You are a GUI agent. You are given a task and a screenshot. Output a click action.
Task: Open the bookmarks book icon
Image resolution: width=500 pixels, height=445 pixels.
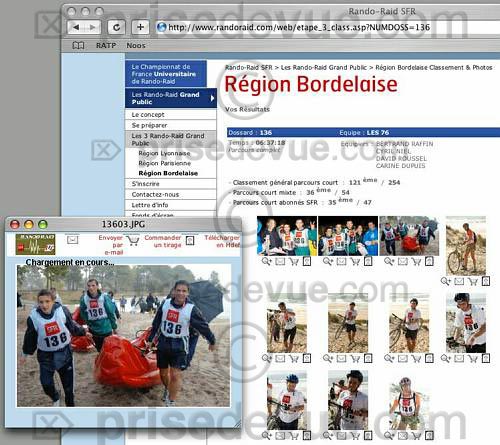coord(78,45)
